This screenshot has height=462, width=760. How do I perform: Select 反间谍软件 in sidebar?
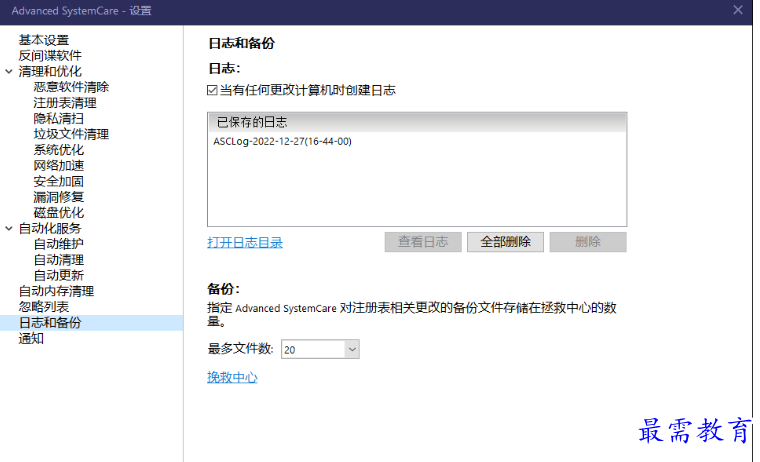pos(50,56)
